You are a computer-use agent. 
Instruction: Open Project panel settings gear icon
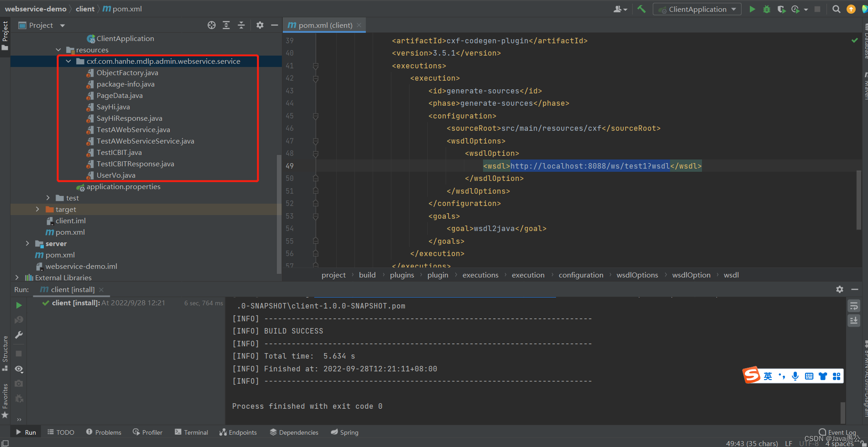click(260, 25)
